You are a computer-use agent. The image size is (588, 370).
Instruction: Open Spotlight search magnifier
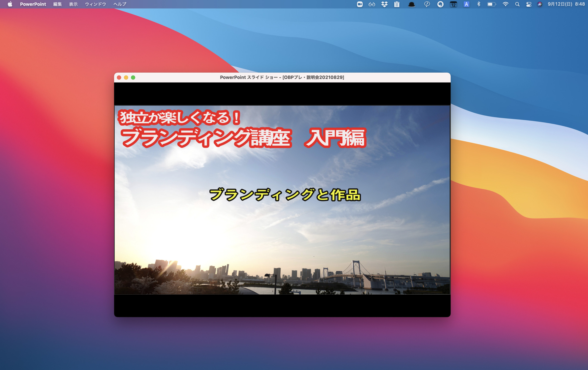tap(517, 4)
